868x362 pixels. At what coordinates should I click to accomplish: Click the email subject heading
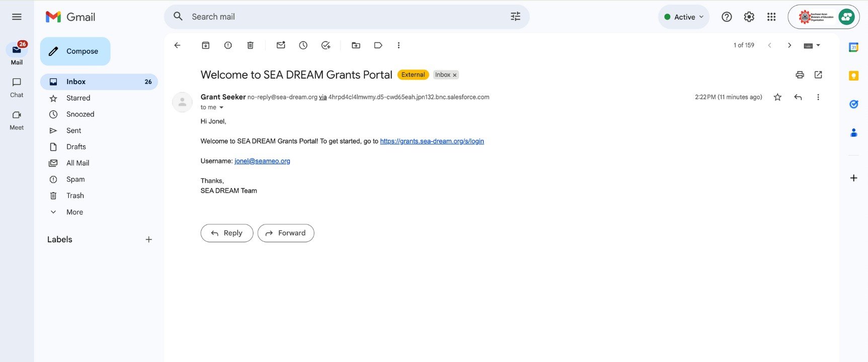coord(296,75)
